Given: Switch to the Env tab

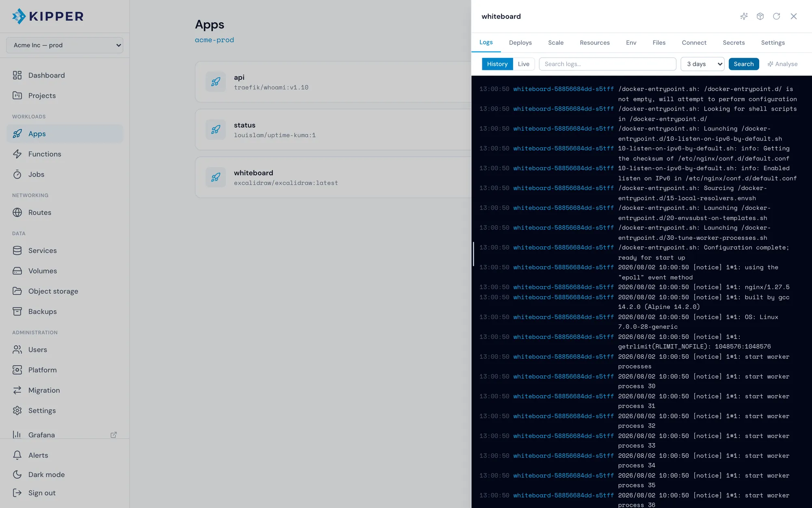Looking at the screenshot, I should (631, 43).
